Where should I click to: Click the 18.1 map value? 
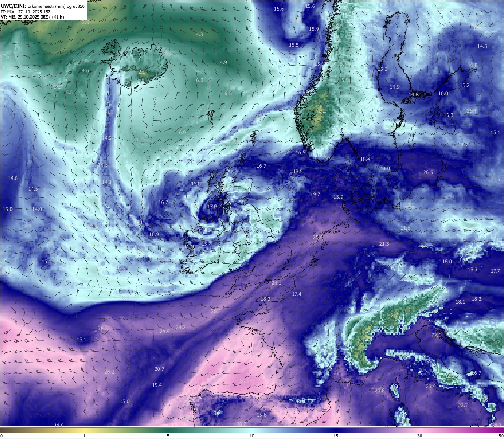tap(460, 302)
